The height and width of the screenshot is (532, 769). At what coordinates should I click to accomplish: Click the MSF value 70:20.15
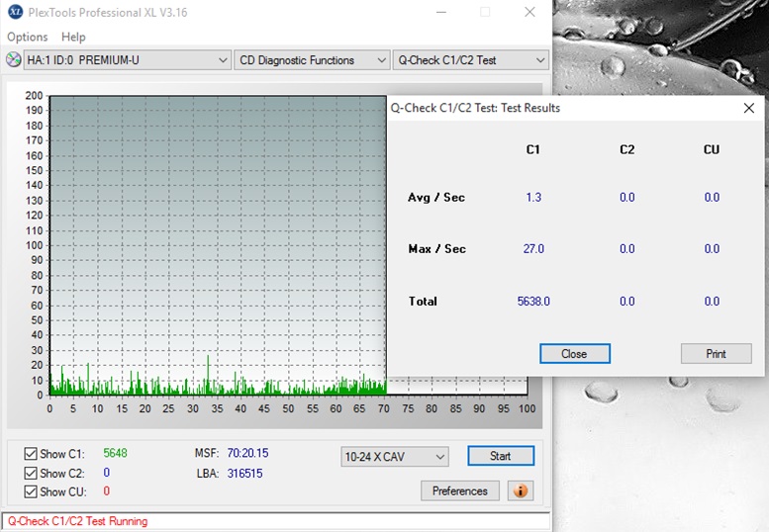(x=247, y=453)
